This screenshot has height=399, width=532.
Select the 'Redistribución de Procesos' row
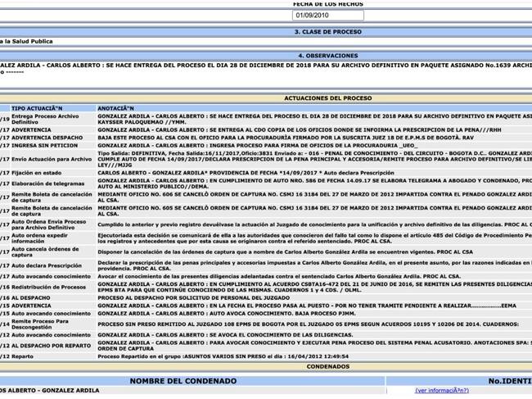[49, 288]
